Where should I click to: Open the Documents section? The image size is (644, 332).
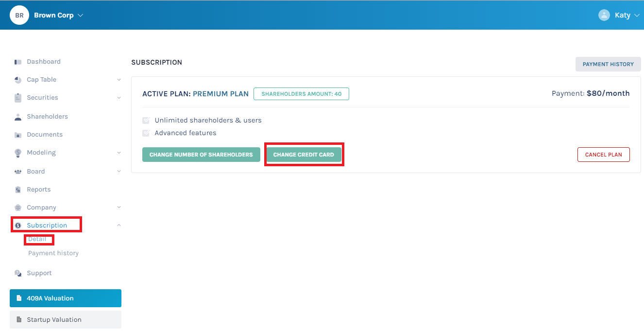[x=44, y=134]
